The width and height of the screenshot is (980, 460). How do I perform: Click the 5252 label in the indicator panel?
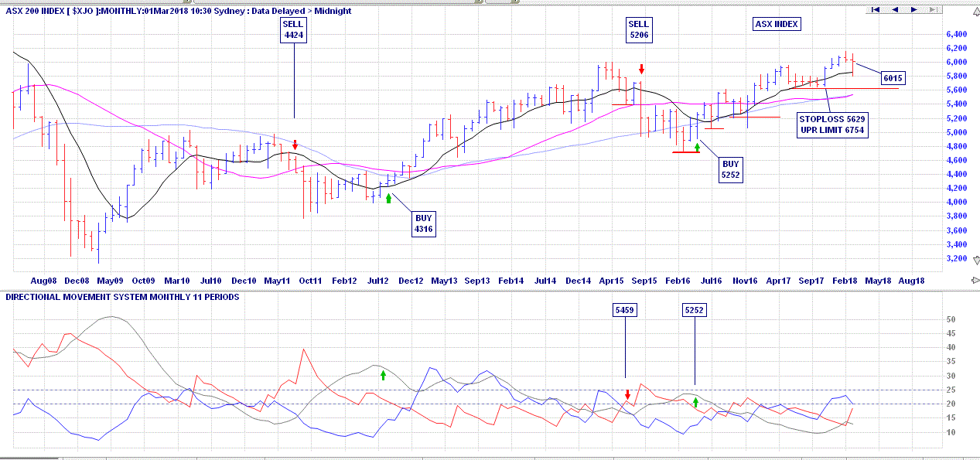(x=694, y=310)
